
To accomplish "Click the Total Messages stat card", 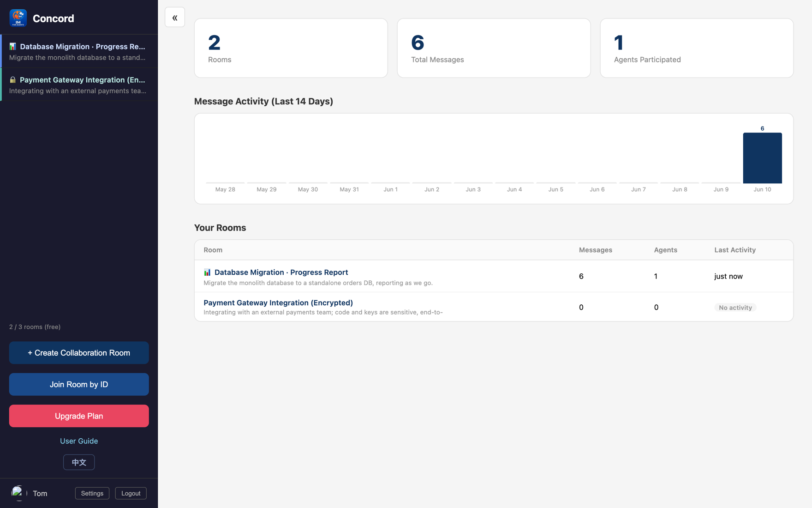I will click(494, 48).
